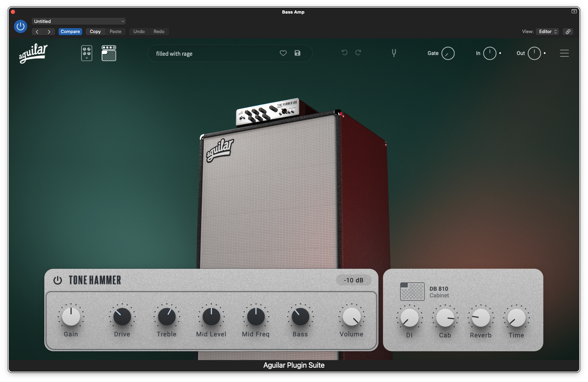This screenshot has width=588, height=382.
Task: Click the Volume knob
Action: click(x=352, y=317)
